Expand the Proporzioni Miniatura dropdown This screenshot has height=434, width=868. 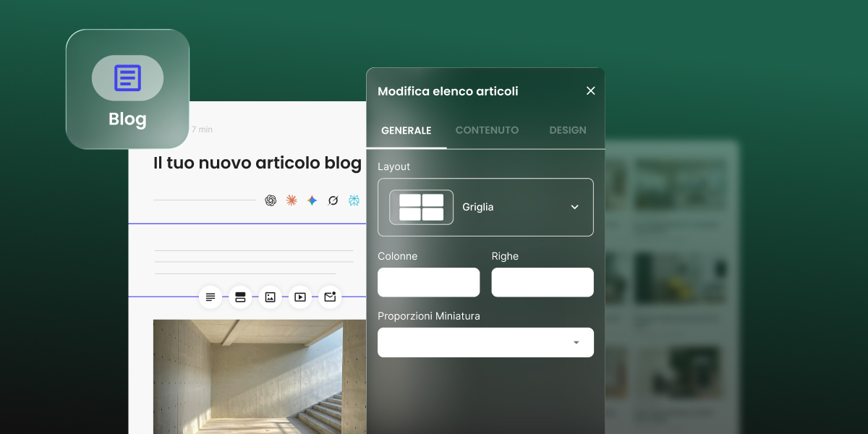point(485,342)
